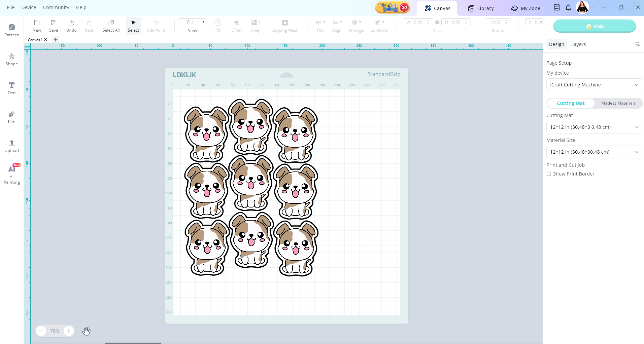The height and width of the screenshot is (344, 644).
Task: Select the Cutting Mat mode
Action: pyautogui.click(x=571, y=103)
